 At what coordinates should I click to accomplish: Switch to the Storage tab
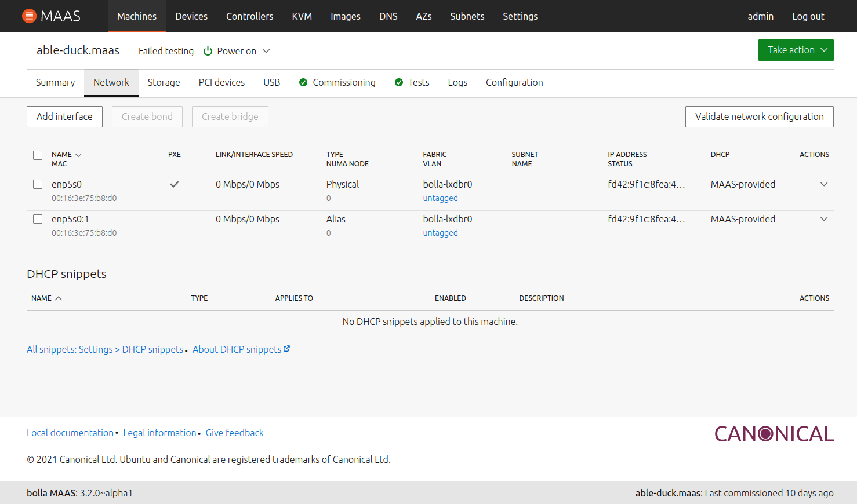(x=164, y=82)
